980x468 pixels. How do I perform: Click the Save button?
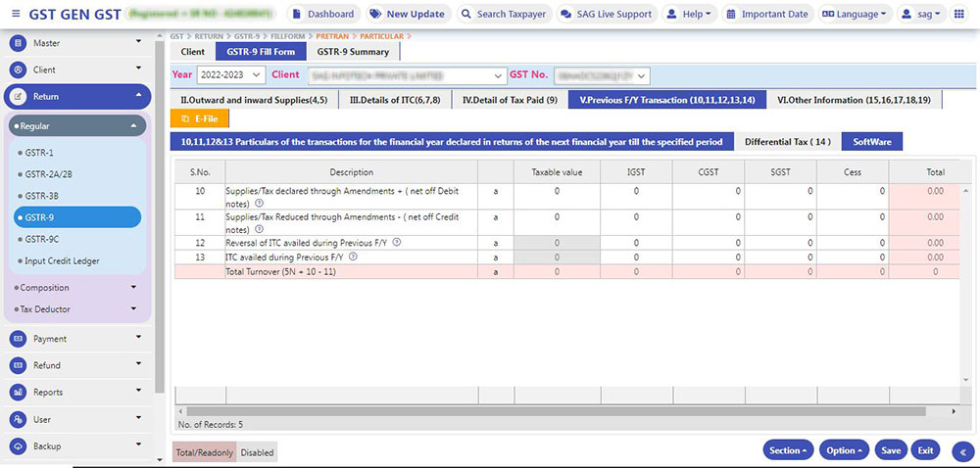coord(890,450)
